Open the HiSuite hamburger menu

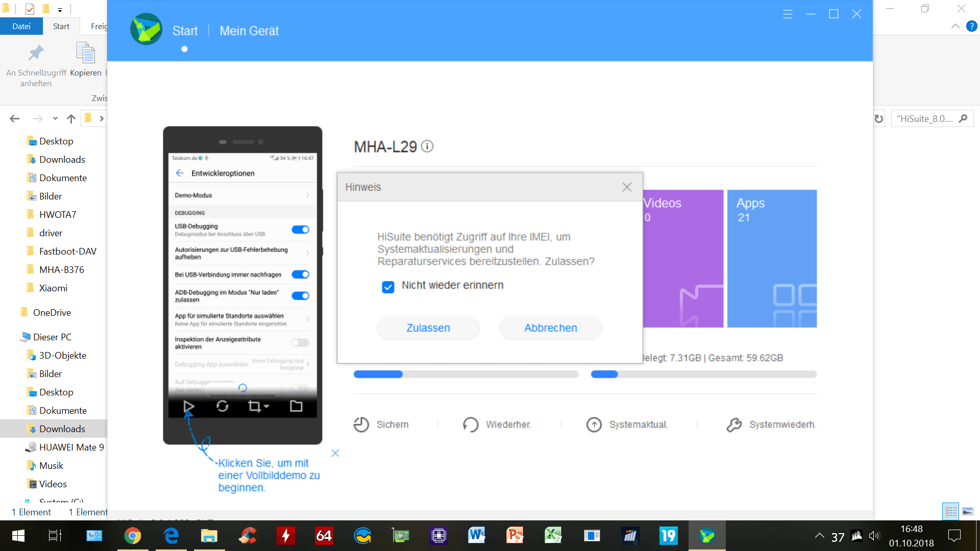point(788,14)
